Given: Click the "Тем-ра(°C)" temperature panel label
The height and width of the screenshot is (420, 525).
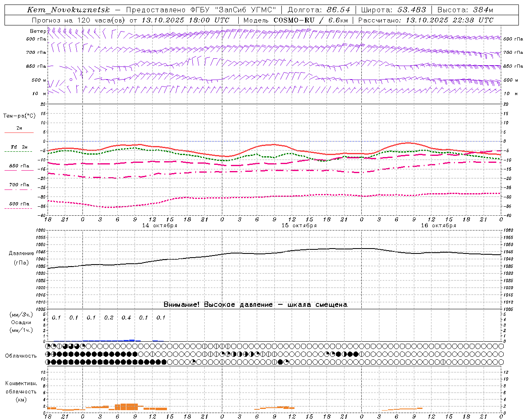Looking at the screenshot, I should coord(19,116).
